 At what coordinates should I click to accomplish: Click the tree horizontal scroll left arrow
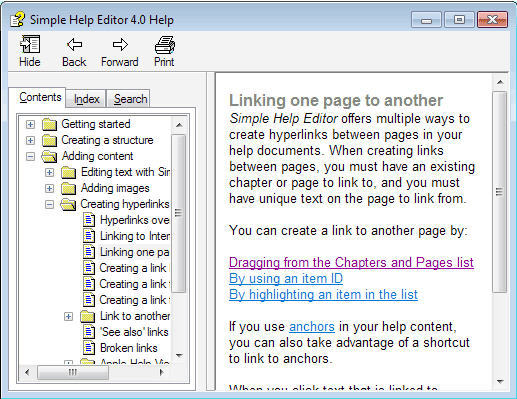(27, 372)
